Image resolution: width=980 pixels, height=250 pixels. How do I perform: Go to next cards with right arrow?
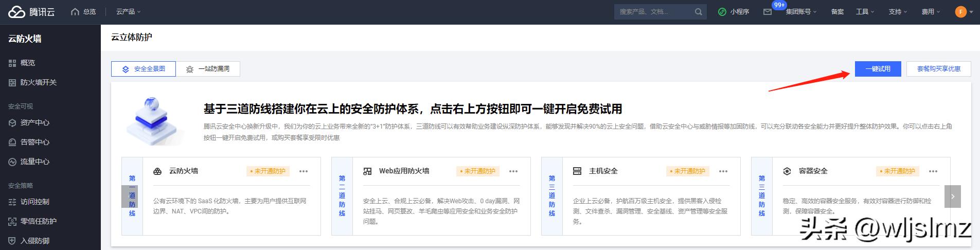pyautogui.click(x=953, y=197)
